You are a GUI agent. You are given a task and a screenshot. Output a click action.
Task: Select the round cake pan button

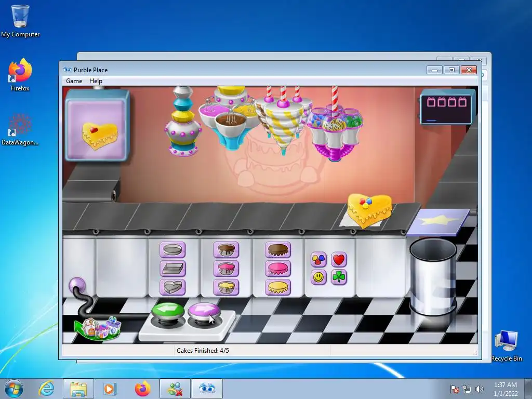(x=172, y=250)
